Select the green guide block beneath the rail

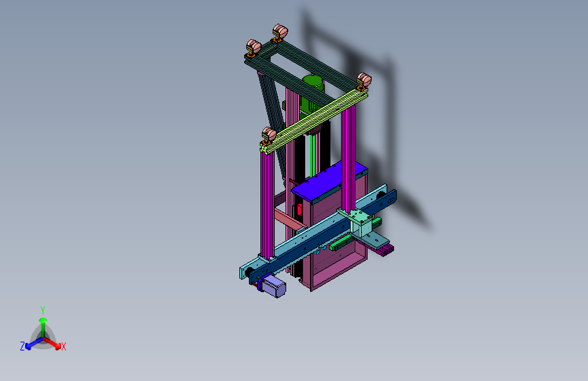click(341, 243)
